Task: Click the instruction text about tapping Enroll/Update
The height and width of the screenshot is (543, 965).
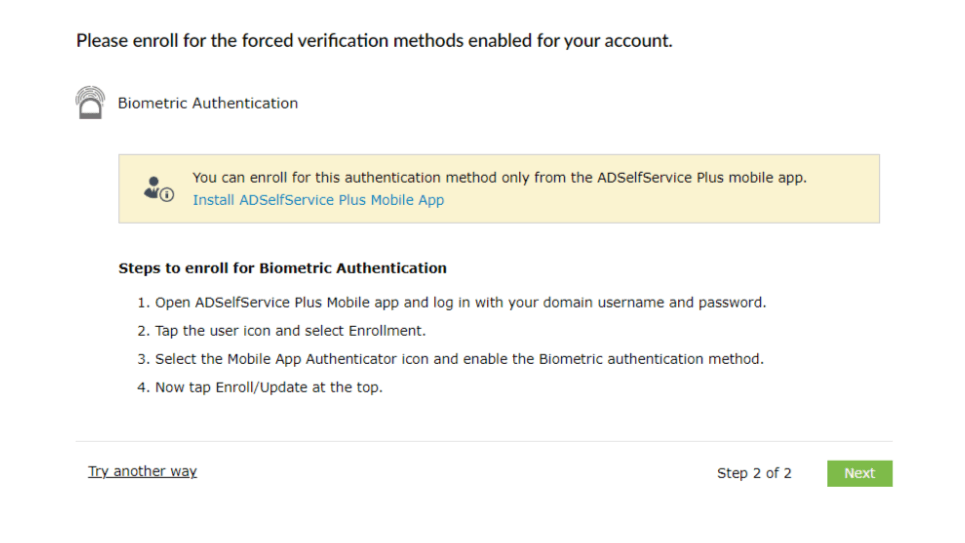Action: (x=268, y=387)
